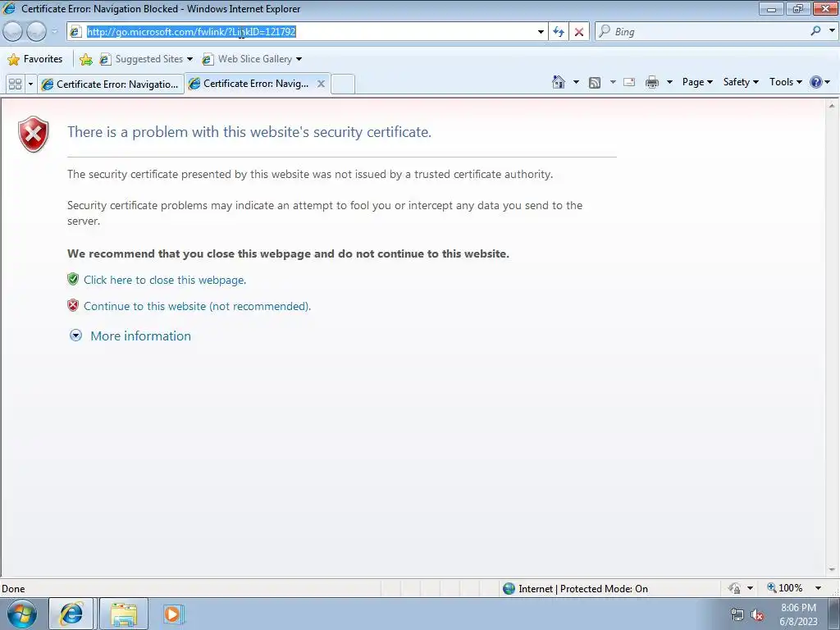Viewport: 840px width, 630px height.
Task: Click the address bar page icon
Action: tap(75, 32)
